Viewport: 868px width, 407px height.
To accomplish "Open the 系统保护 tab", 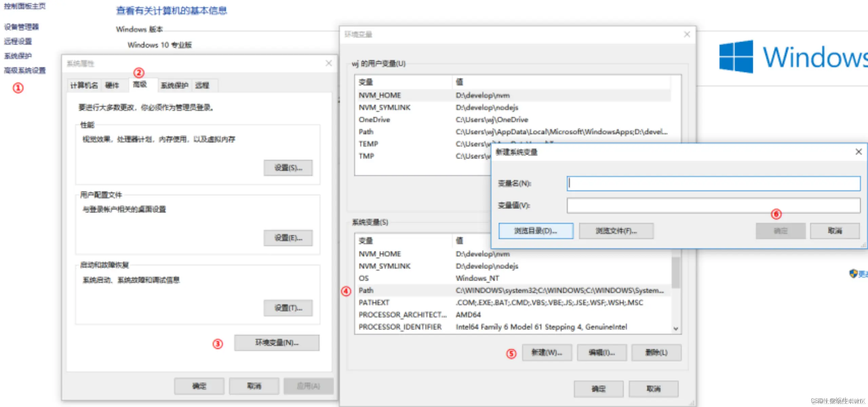I will 174,85.
